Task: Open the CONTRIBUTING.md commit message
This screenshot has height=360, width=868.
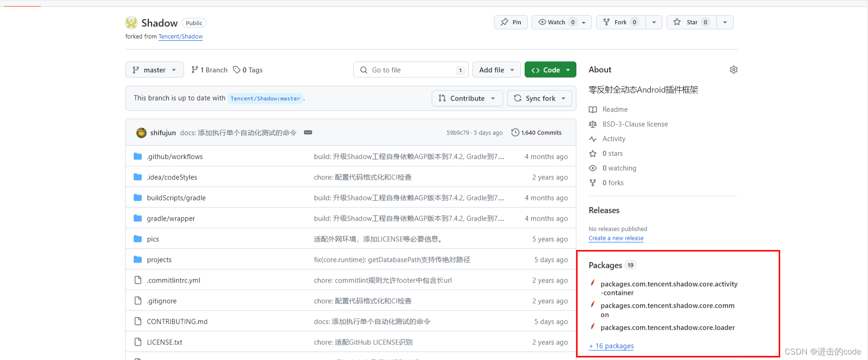Action: point(372,322)
